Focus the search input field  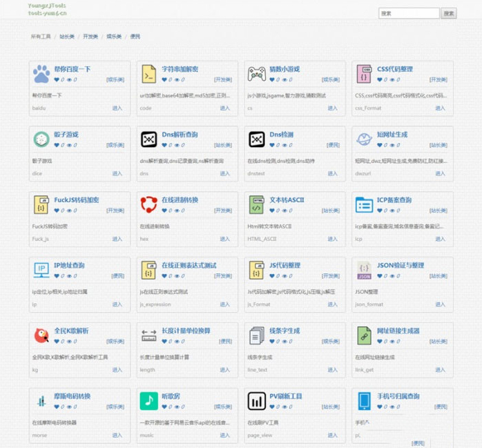(x=409, y=13)
